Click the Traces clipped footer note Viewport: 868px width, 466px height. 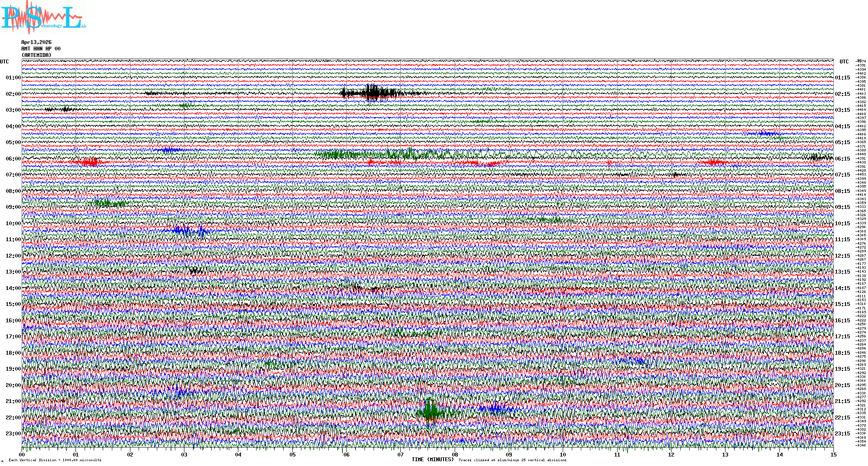pyautogui.click(x=512, y=460)
